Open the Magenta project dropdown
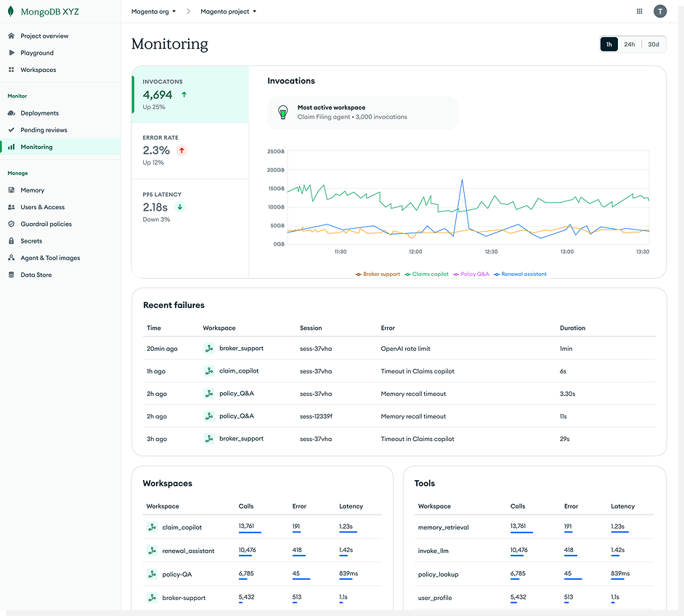The width and height of the screenshot is (684, 616). coord(229,12)
